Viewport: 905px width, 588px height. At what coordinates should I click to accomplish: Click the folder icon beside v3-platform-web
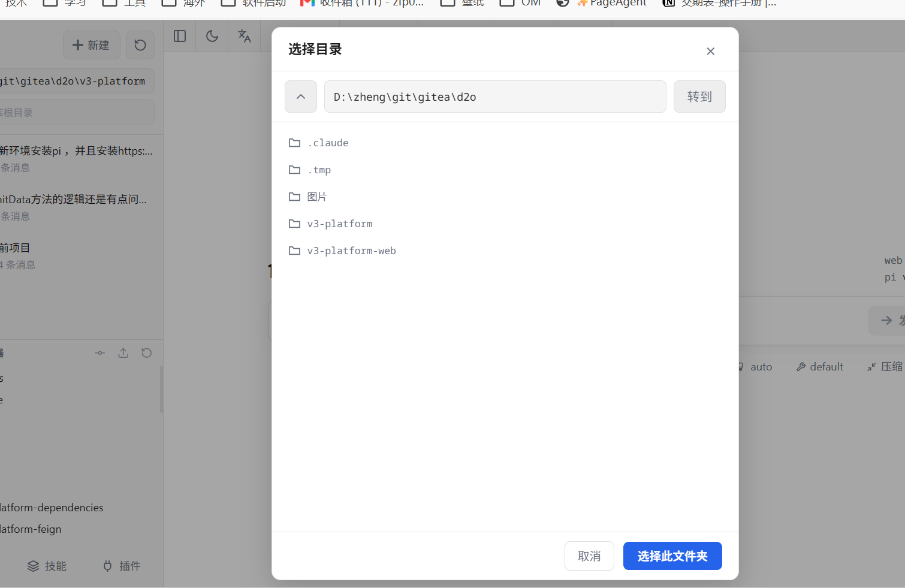(294, 251)
